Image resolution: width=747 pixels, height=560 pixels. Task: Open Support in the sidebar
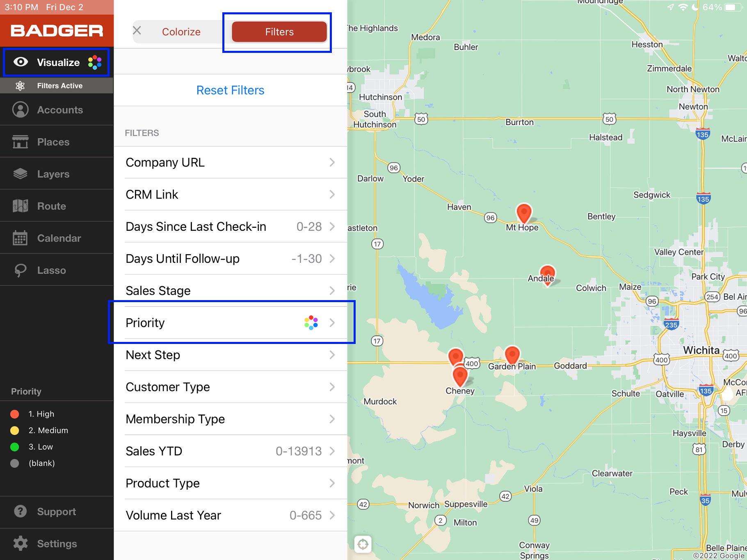[x=57, y=511]
